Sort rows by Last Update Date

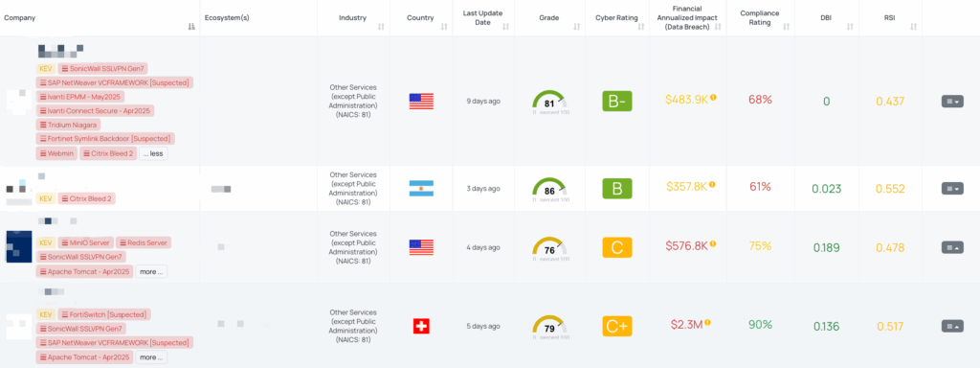point(505,26)
